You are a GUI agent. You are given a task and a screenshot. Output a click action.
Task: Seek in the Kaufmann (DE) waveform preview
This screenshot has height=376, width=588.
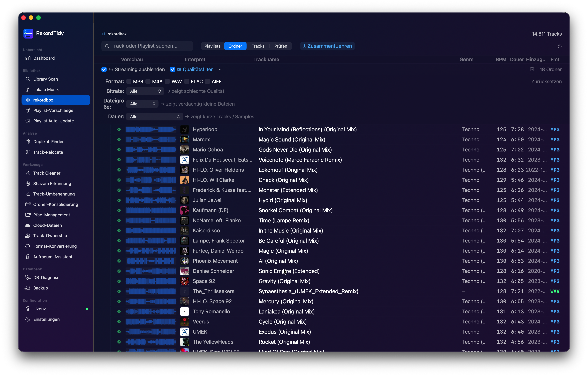(x=151, y=211)
